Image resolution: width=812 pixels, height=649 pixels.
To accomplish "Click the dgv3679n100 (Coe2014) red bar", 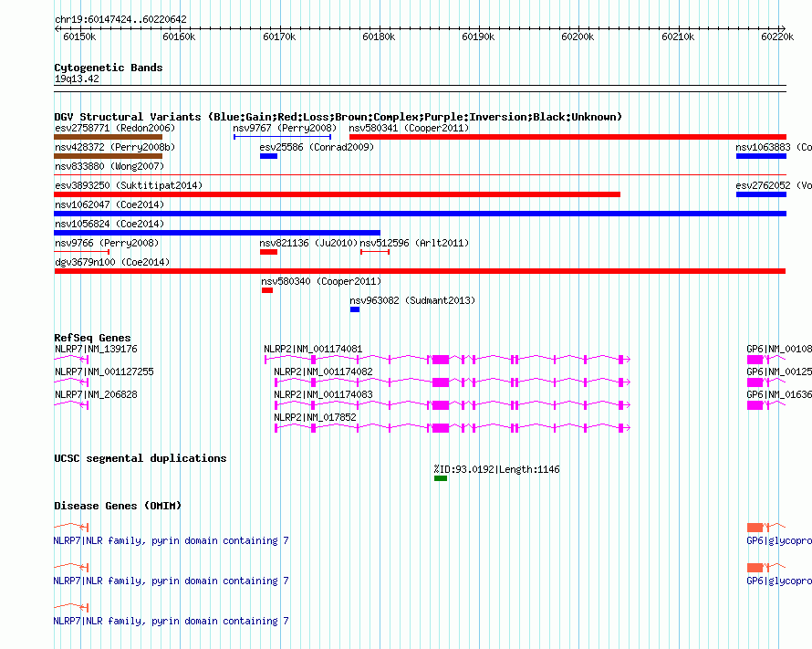I will [420, 271].
